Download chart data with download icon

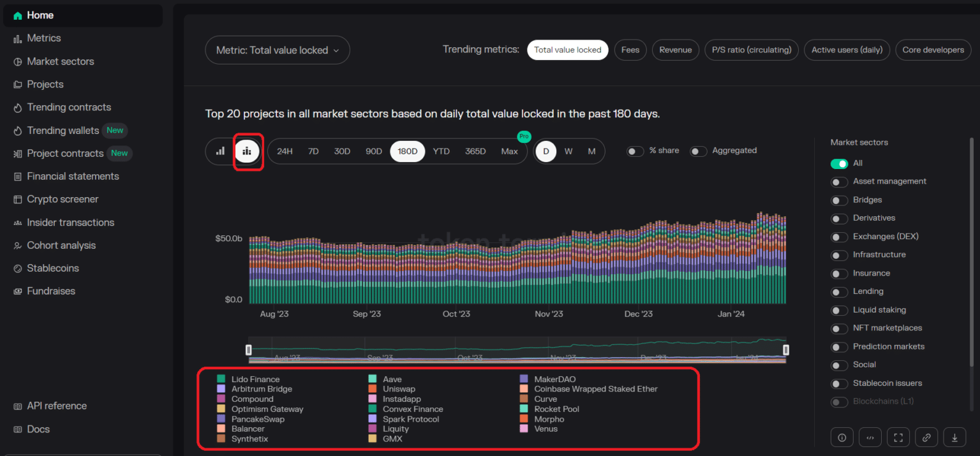(x=954, y=438)
